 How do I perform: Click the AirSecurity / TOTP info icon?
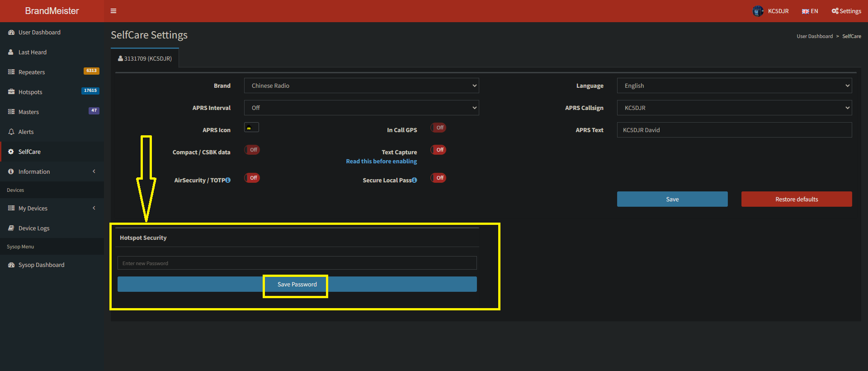tap(228, 180)
